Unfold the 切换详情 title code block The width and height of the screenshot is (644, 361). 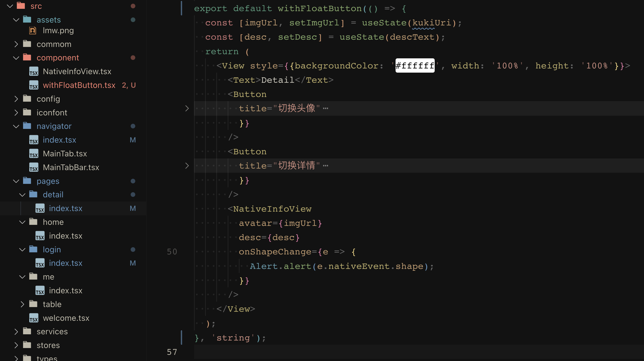coord(187,166)
